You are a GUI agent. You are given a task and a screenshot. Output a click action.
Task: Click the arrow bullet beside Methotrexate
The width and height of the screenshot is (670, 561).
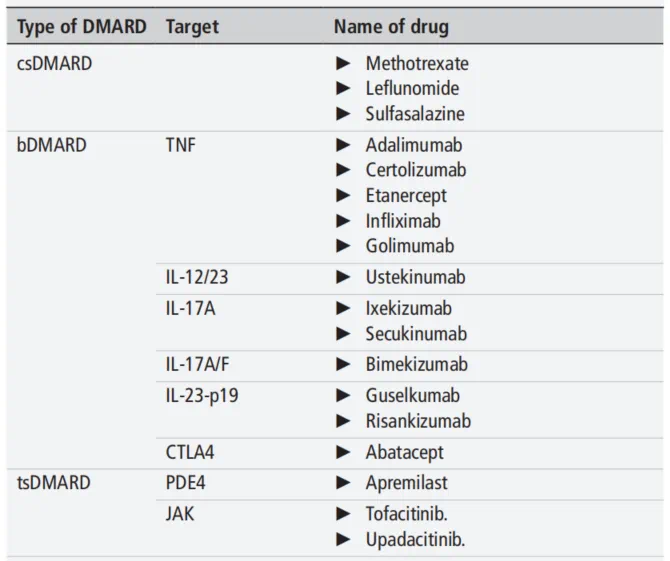[x=343, y=63]
